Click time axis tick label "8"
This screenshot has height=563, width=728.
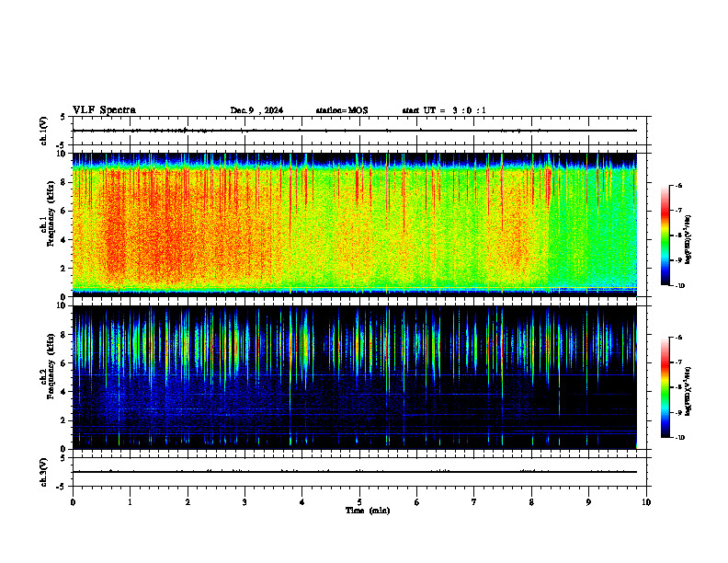pos(531,502)
